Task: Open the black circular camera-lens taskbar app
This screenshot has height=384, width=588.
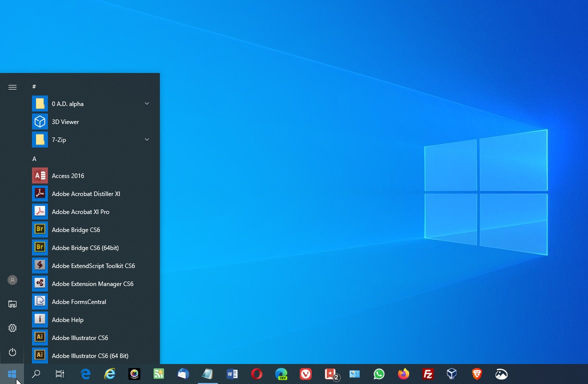Action: tap(134, 374)
